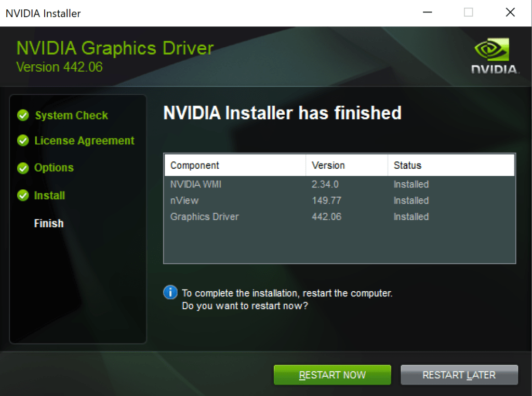Choose the Restart Later button
The height and width of the screenshot is (396, 532).
coord(459,375)
